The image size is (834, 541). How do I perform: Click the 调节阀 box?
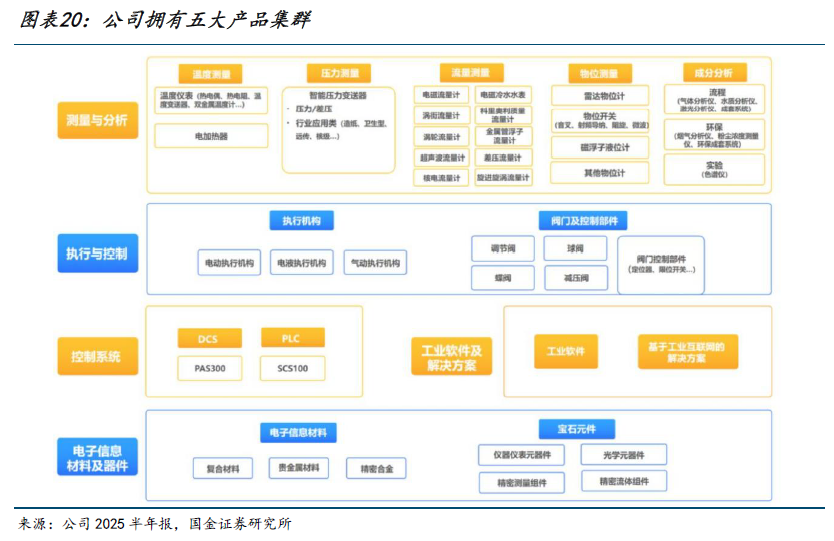coord(502,248)
